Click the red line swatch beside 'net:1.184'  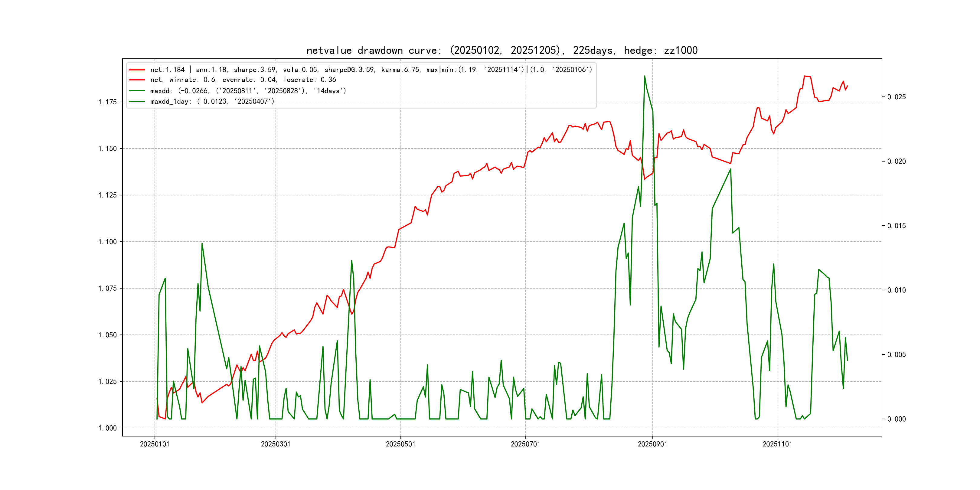pos(137,70)
